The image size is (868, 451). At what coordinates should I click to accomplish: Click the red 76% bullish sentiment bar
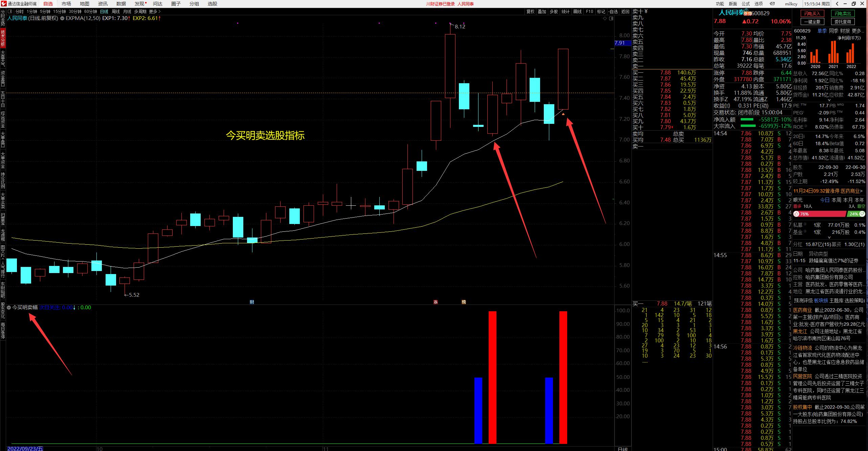pos(822,214)
